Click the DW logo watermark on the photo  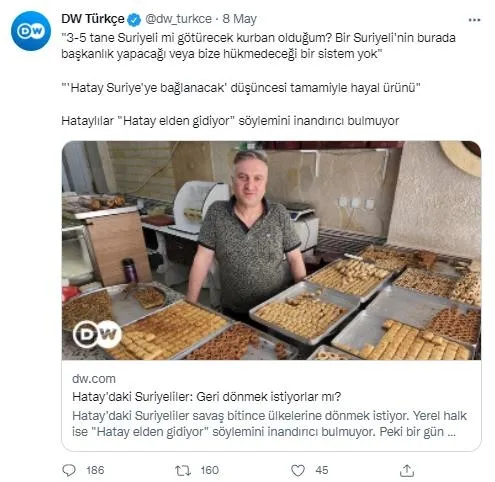click(x=97, y=334)
